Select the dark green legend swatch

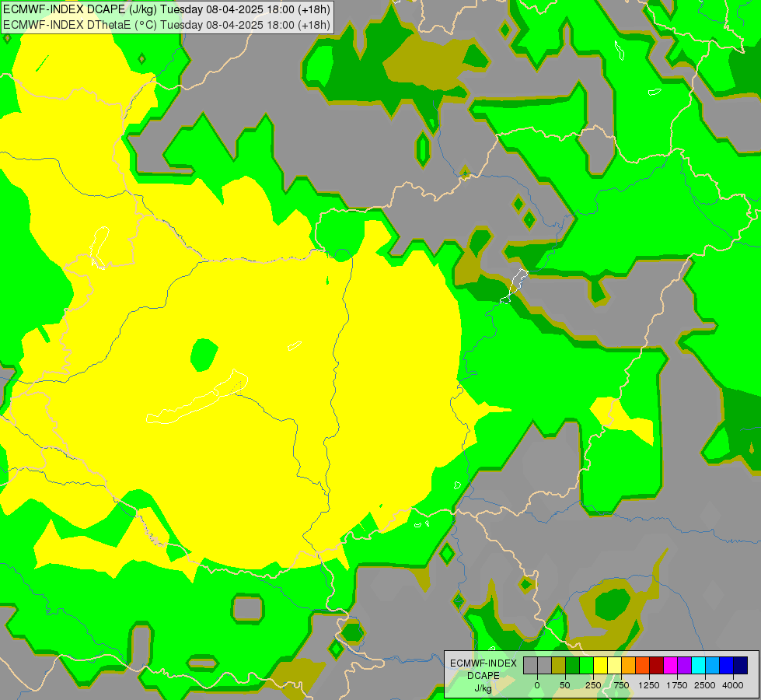pos(572,666)
